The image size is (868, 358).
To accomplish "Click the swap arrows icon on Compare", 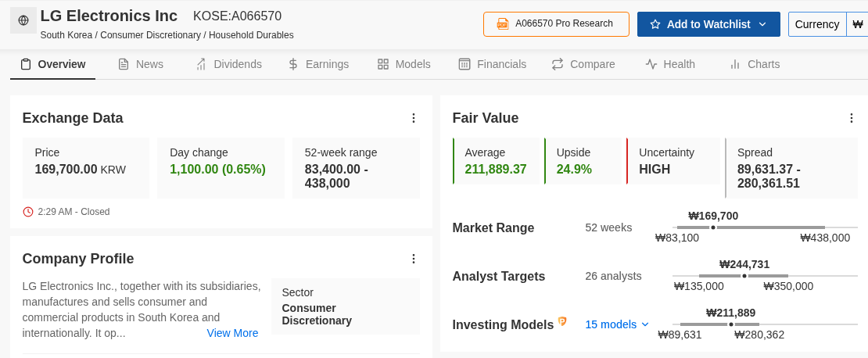I will (x=558, y=64).
